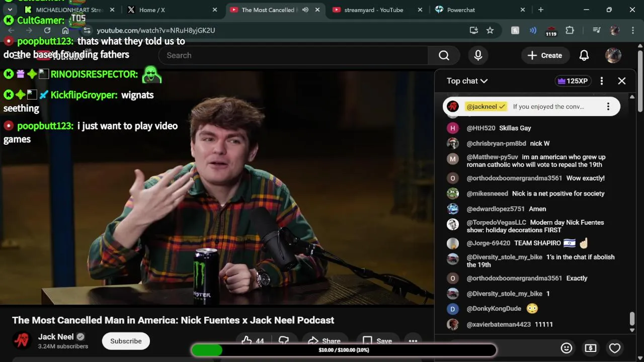Click username @DonkyKongDude in chat
644x362 pixels.
click(494, 308)
